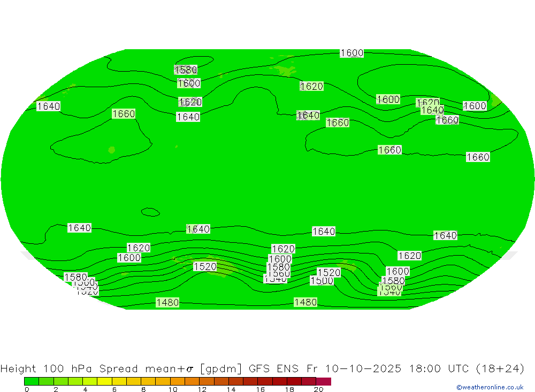Click the legend tick label "8"
This screenshot has height=392, width=535.
point(143,389)
